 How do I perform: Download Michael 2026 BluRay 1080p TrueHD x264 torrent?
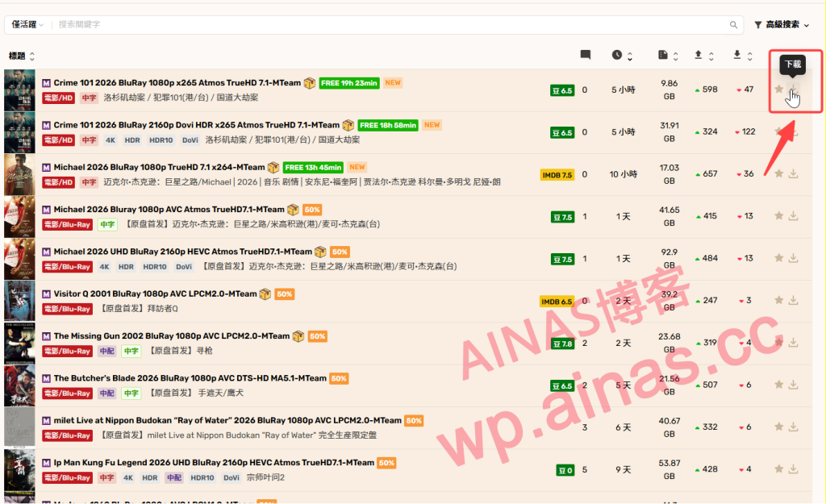(x=794, y=174)
